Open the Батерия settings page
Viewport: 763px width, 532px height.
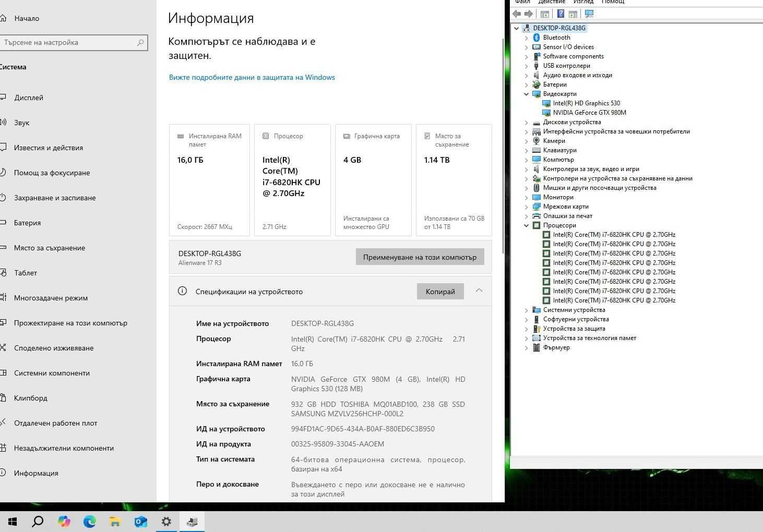(x=27, y=223)
